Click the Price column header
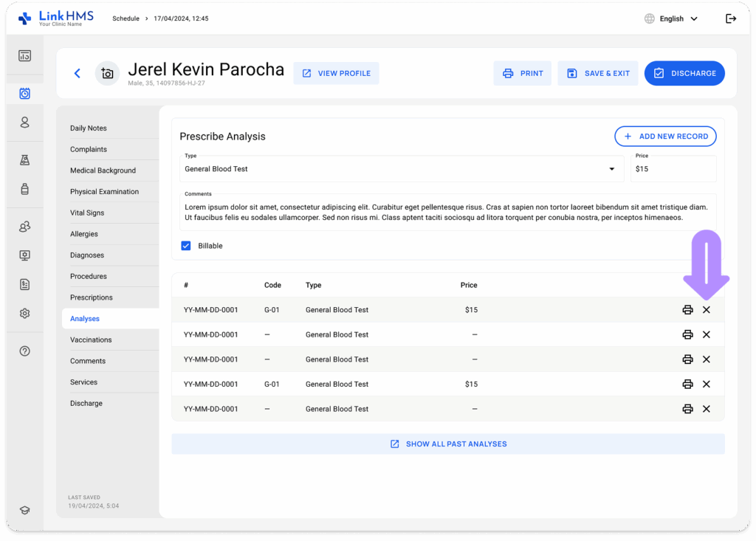756x541 pixels. point(469,285)
